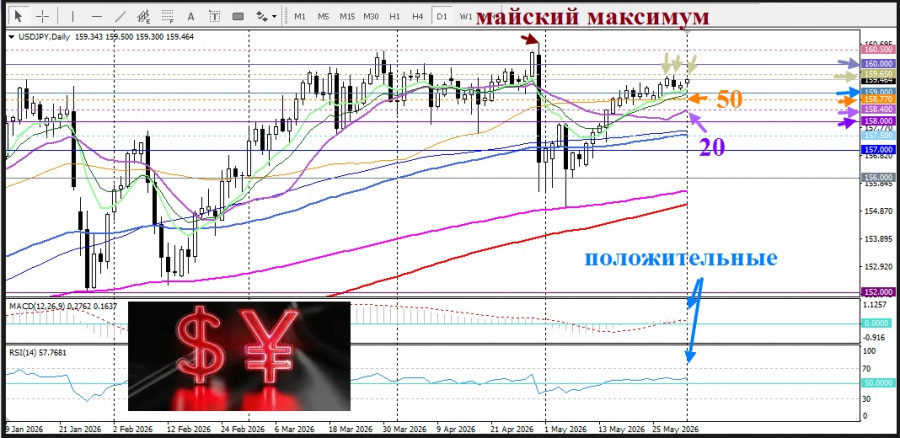Screen dimensions: 900x438
Task: Click the gray rectangle shape tool
Action: [238, 16]
